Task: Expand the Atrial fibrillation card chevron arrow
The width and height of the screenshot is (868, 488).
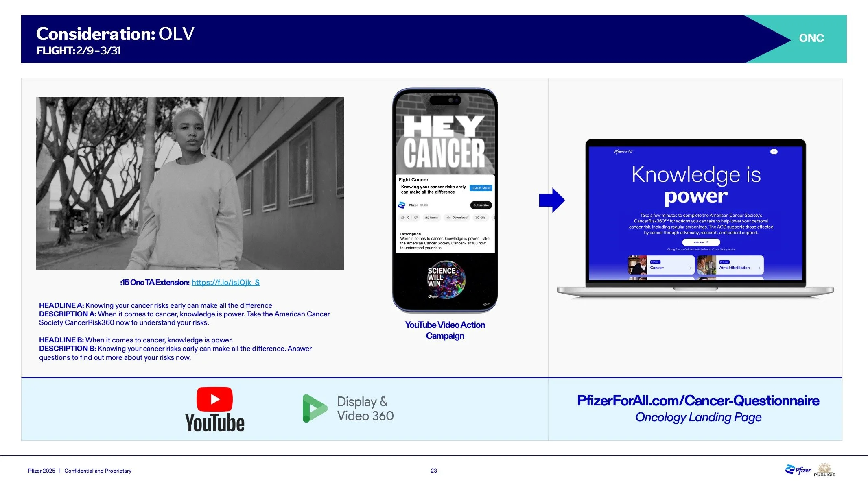Action: coord(759,268)
